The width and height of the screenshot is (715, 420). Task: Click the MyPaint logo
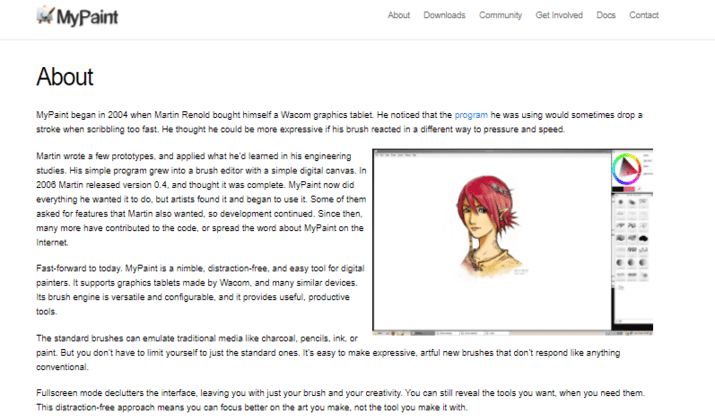[77, 16]
